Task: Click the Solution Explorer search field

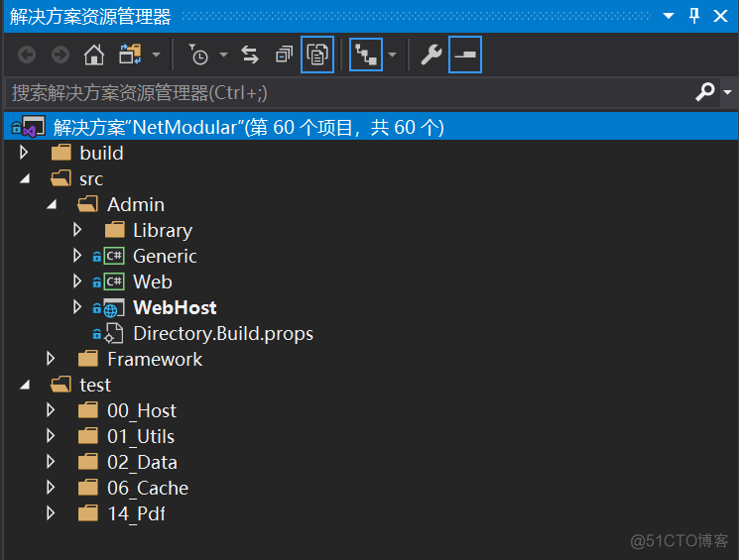Action: (x=349, y=93)
